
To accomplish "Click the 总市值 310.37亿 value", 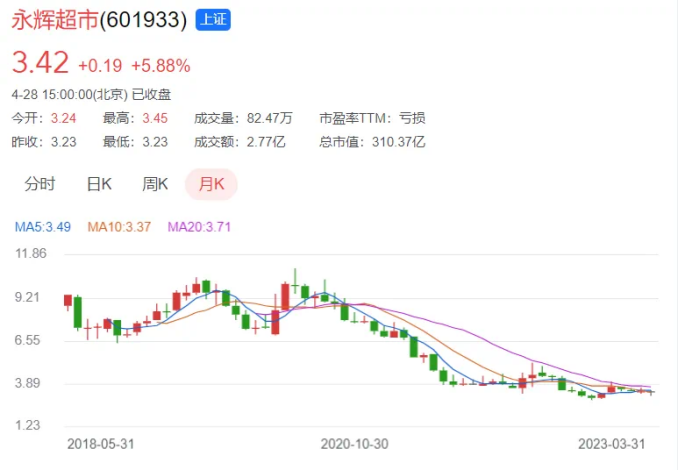I will pyautogui.click(x=398, y=142).
